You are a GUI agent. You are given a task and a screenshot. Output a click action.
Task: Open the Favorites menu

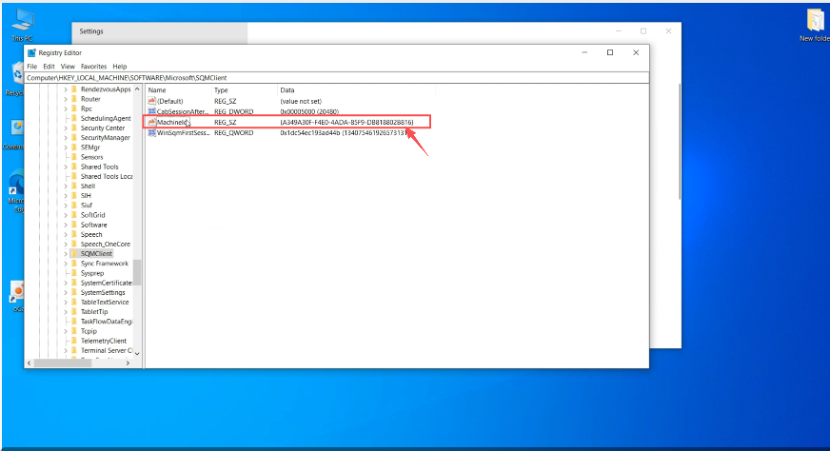pos(94,67)
